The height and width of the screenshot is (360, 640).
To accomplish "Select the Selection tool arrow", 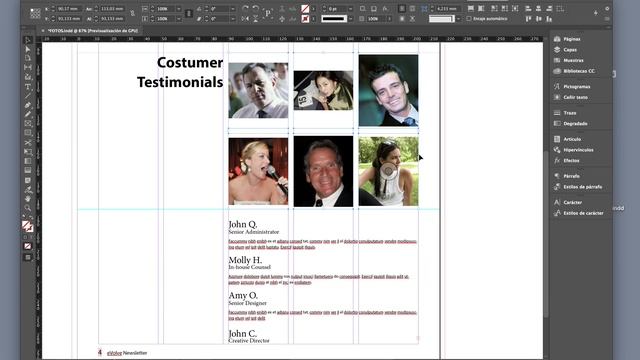I will [28, 40].
